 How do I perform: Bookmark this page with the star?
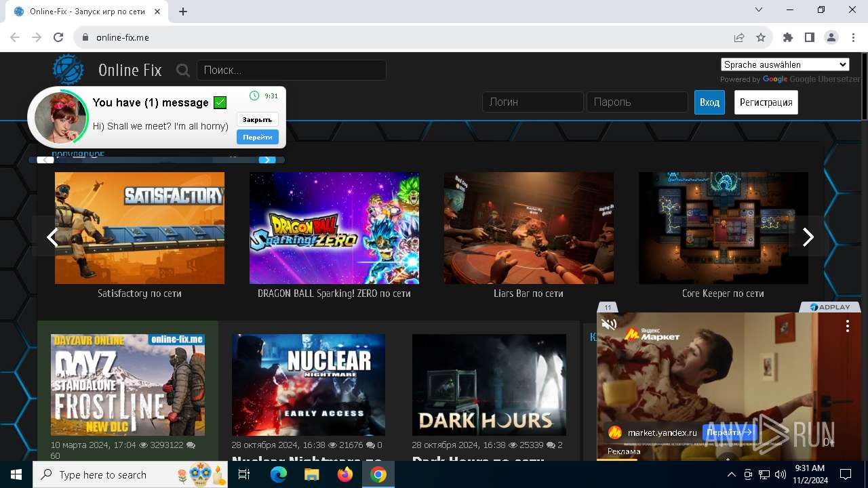pyautogui.click(x=761, y=37)
